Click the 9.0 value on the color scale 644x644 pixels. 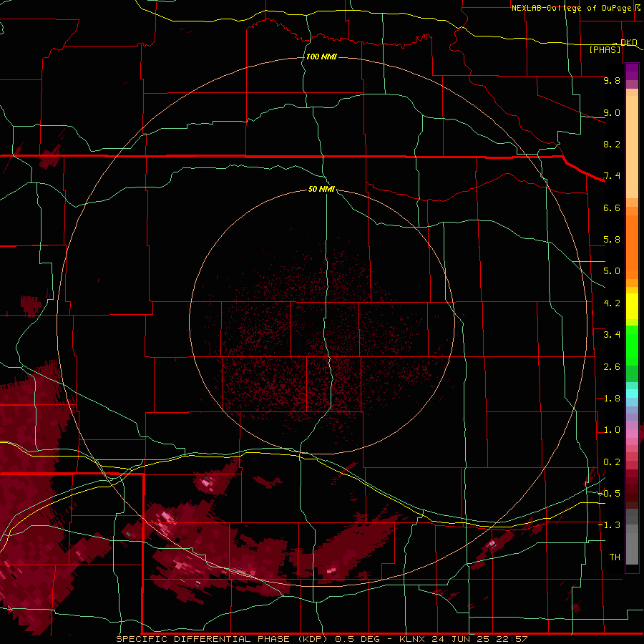coord(612,112)
